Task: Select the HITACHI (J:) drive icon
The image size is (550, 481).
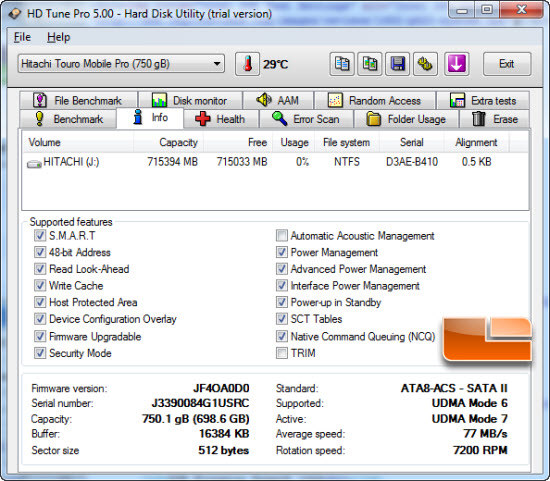Action: point(34,163)
